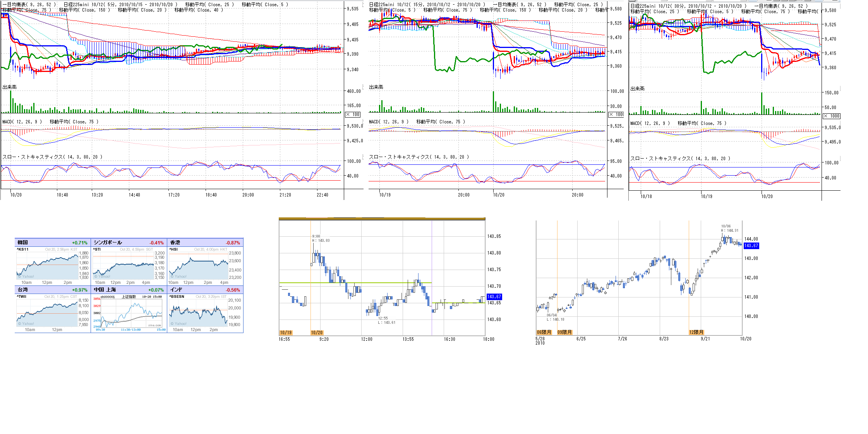Open the Korea ^KS11 index mini chart
Image resolution: width=868 pixels, height=434 pixels.
coord(47,265)
